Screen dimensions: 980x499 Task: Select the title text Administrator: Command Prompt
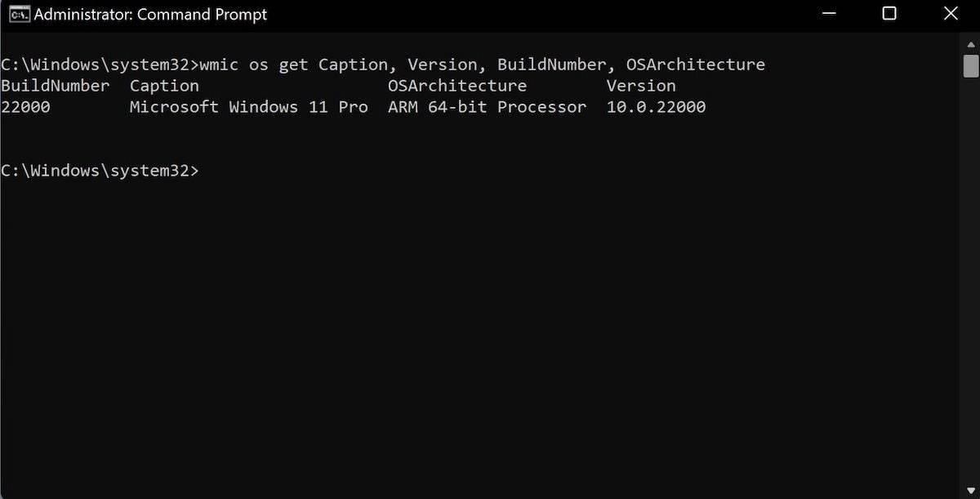coord(152,13)
